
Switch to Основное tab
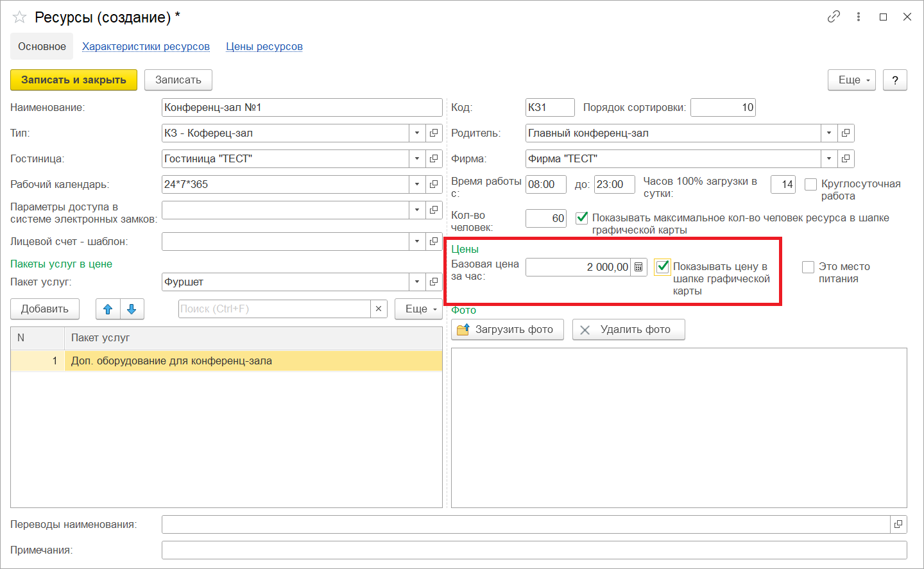pyautogui.click(x=42, y=46)
